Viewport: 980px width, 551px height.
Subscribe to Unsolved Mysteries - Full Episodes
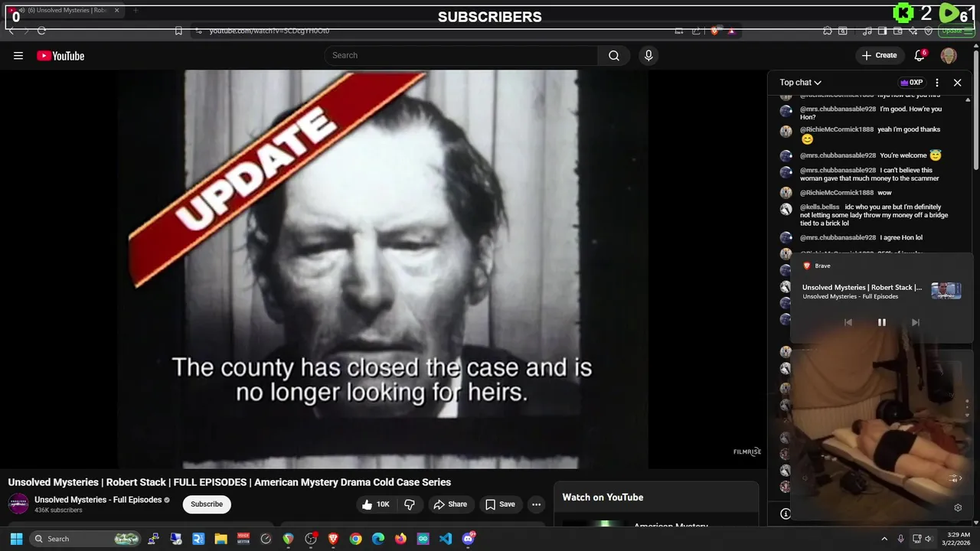[207, 504]
